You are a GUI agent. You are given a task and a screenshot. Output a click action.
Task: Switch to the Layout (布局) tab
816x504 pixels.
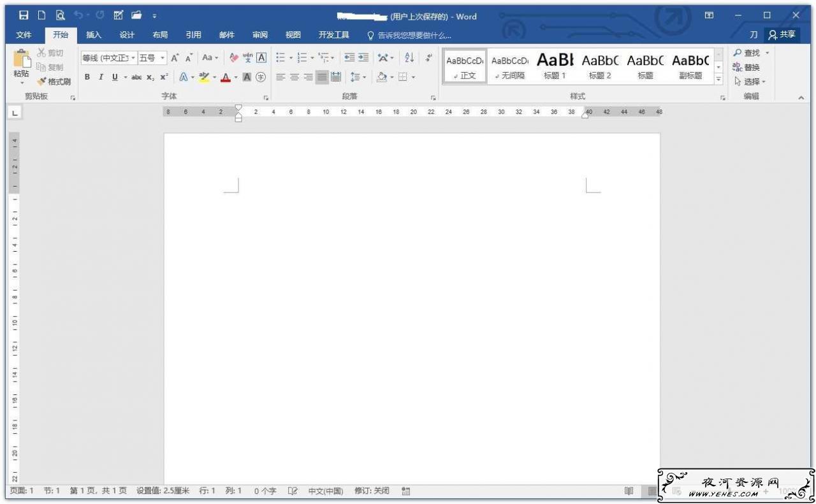(x=160, y=35)
